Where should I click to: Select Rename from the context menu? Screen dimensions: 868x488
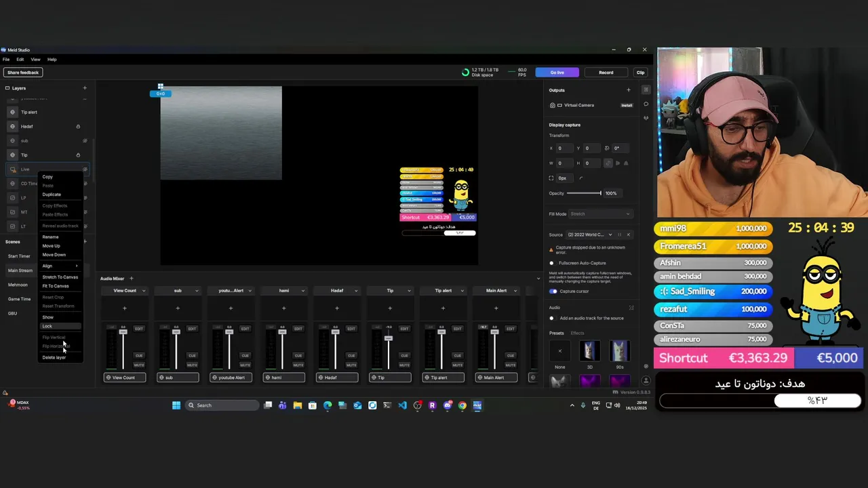(x=50, y=237)
